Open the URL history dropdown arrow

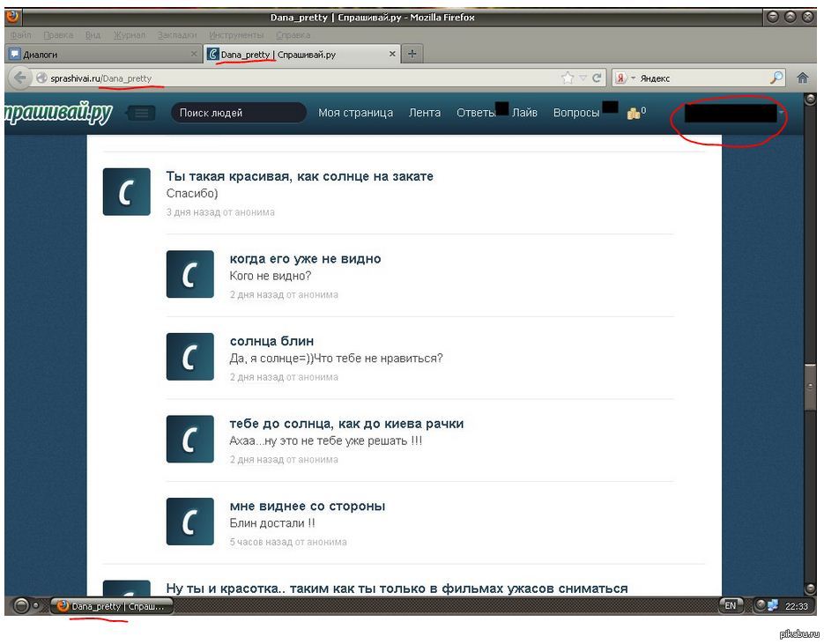583,78
